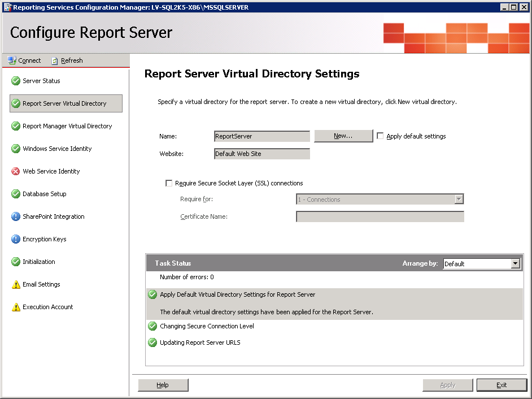Open the Arrange by dropdown
Screen dimensions: 532x399
pos(514,264)
